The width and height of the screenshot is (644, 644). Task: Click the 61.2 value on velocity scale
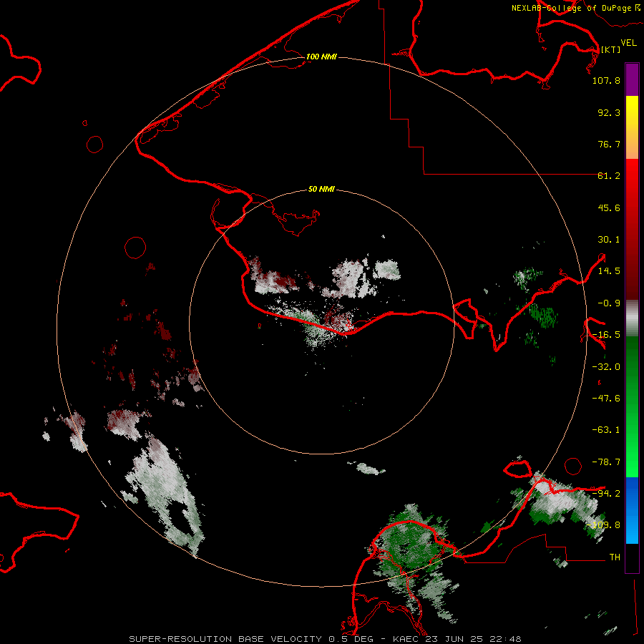pyautogui.click(x=609, y=176)
